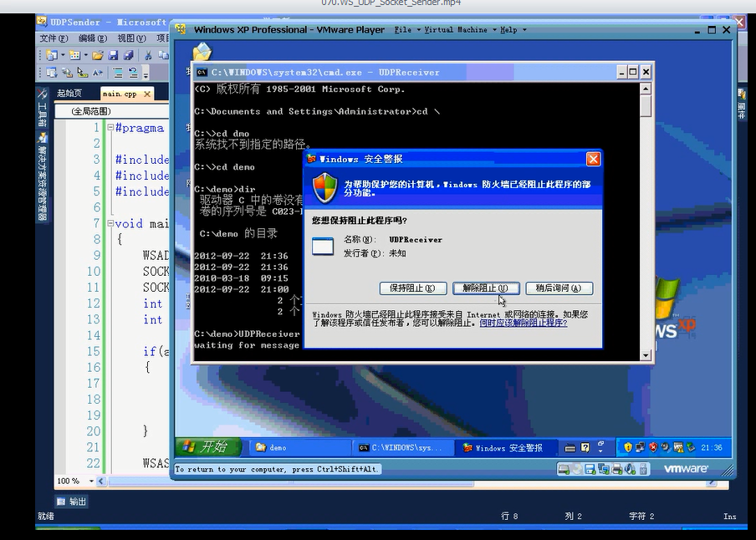Open the 解决方案资源管理器 sidebar panel
The width and height of the screenshot is (756, 540).
pyautogui.click(x=42, y=177)
